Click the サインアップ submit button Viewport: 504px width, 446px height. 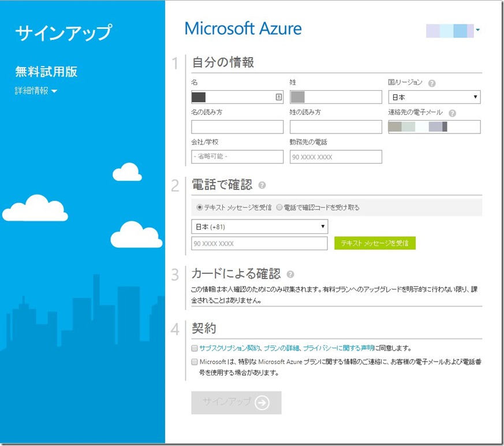click(237, 403)
